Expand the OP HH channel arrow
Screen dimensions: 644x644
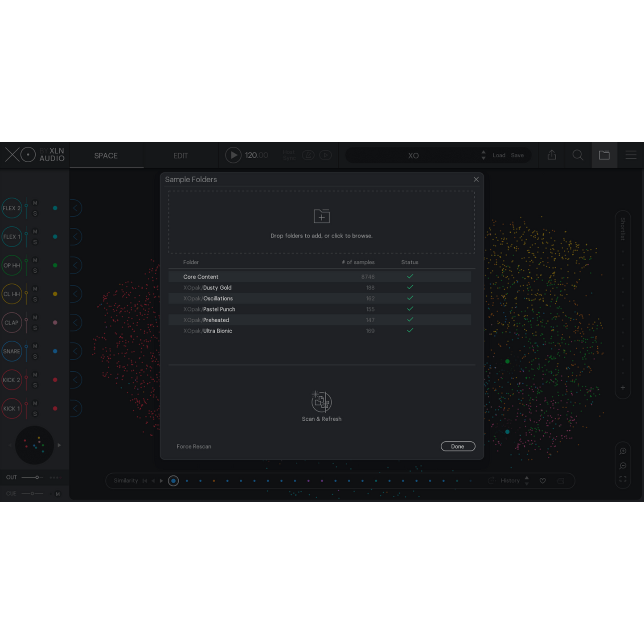(75, 266)
